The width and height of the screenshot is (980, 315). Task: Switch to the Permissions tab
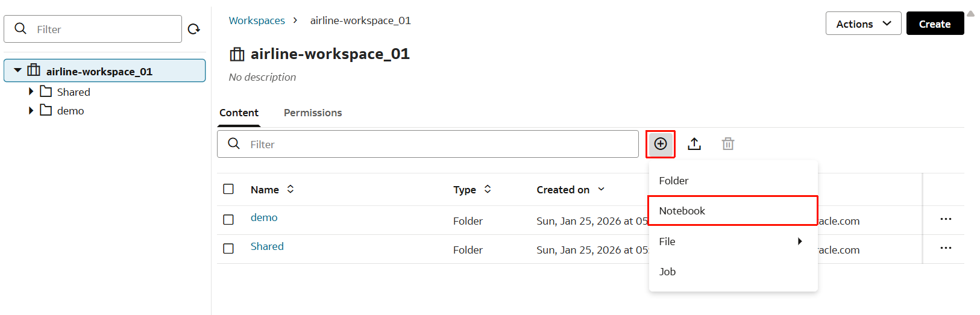coord(313,113)
